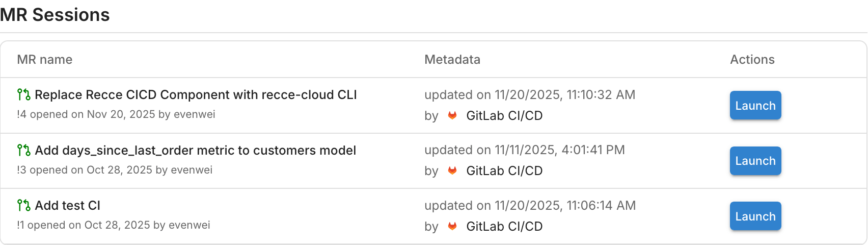Click merge request icon beside Add test CI

click(23, 205)
